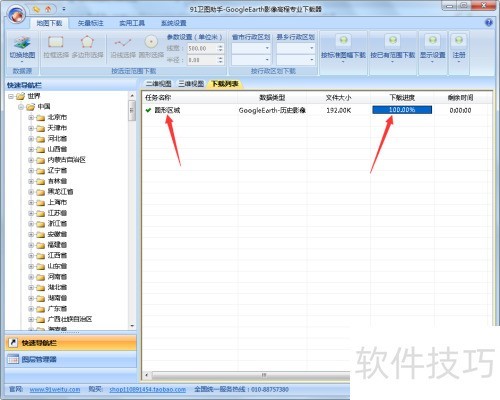
Task: Click the folder icon next to 浙江省
Action: tap(40, 224)
